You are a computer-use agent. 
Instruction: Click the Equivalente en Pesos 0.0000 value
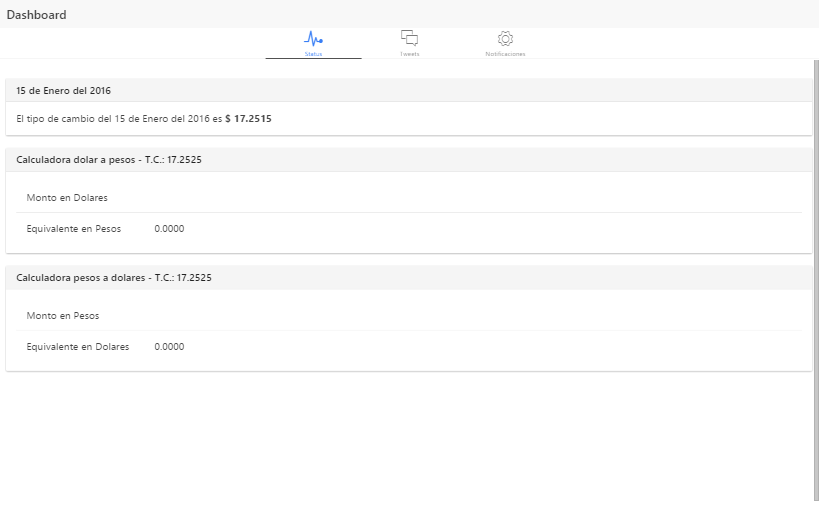point(169,229)
